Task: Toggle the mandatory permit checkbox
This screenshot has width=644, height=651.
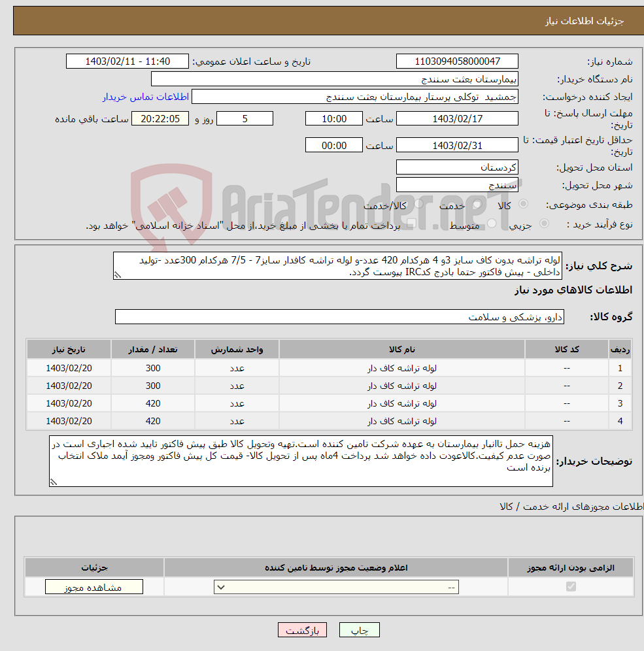Action: 571,587
